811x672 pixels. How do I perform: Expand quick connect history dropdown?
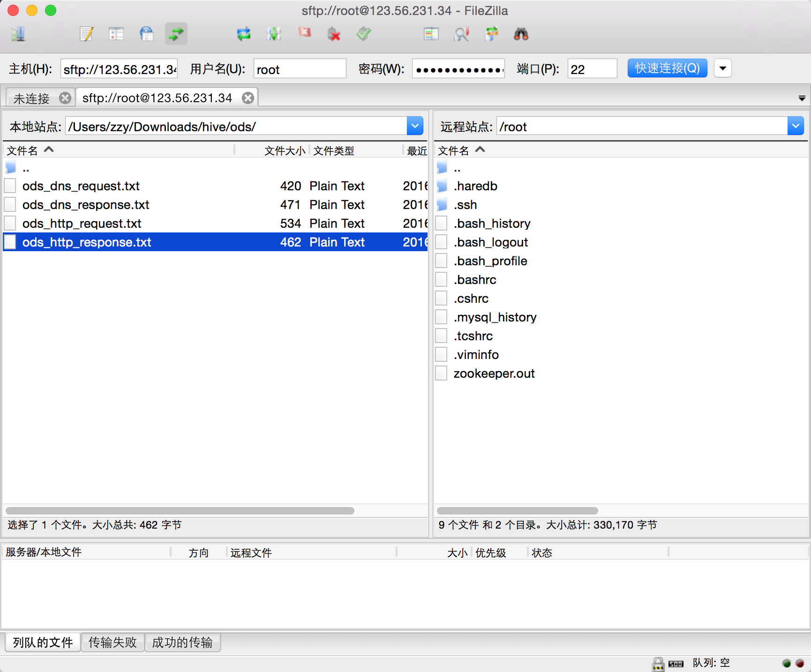click(x=723, y=68)
